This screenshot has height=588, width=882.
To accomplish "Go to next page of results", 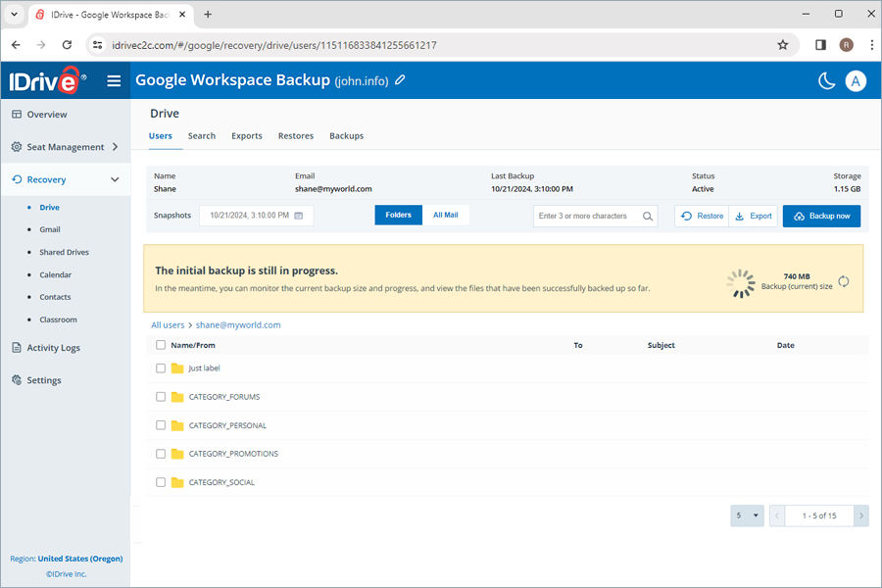I will tap(861, 515).
